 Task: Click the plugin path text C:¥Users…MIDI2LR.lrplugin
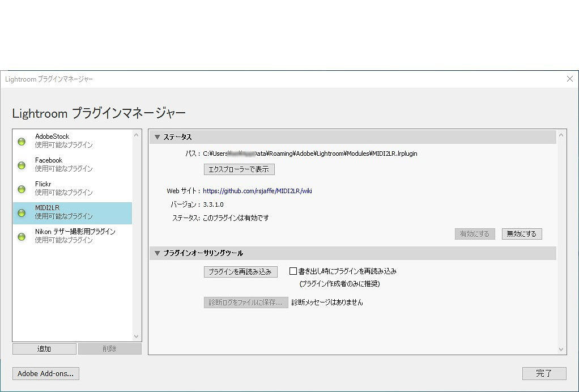pos(310,154)
